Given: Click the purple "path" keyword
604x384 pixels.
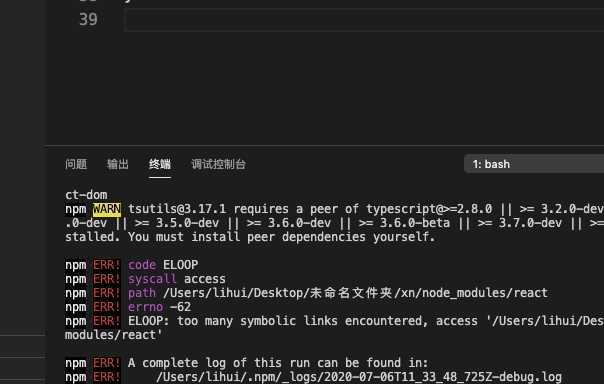Looking at the screenshot, I should (142, 293).
